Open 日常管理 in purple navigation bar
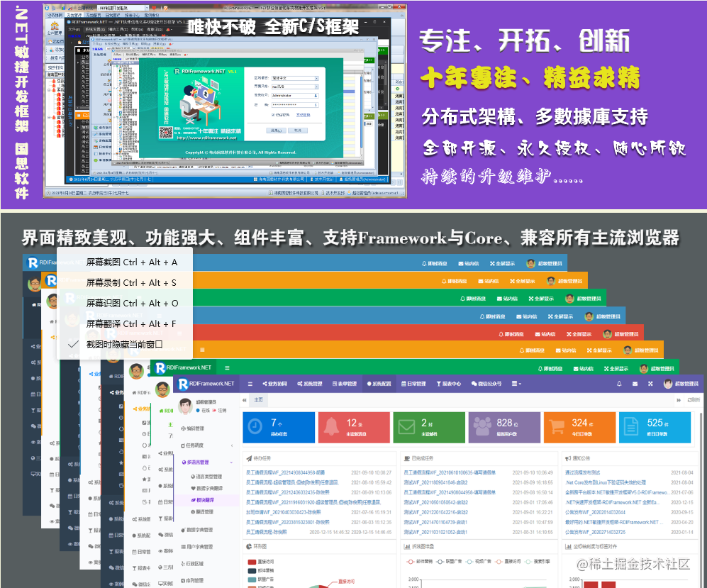The image size is (707, 588). pyautogui.click(x=414, y=384)
